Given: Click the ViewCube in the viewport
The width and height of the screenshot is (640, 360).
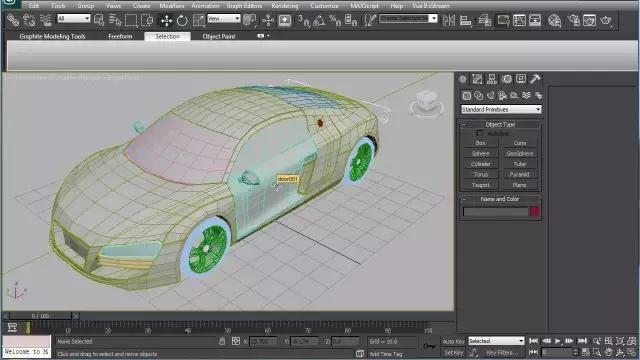Looking at the screenshot, I should coord(427,102).
